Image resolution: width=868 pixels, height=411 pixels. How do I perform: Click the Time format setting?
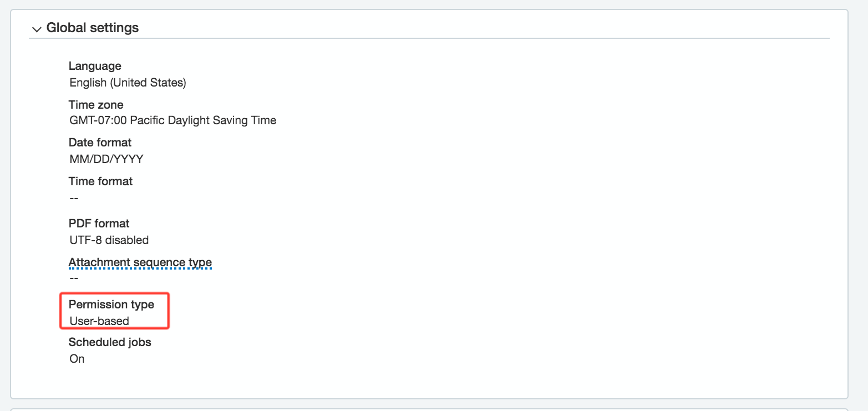100,181
